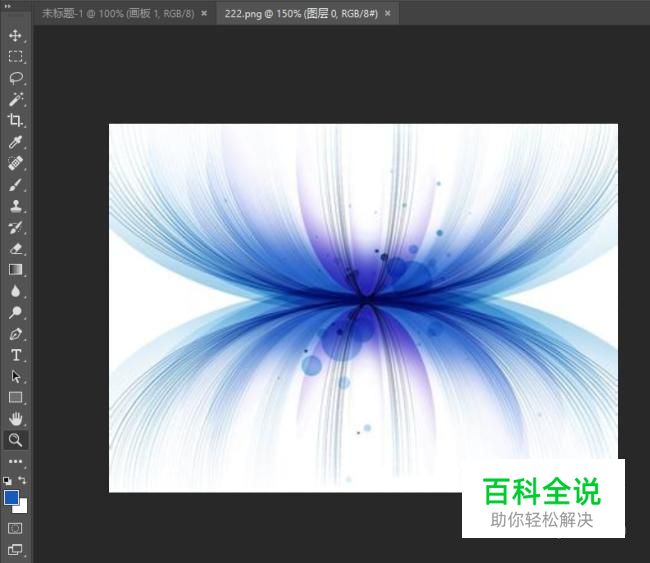The width and height of the screenshot is (650, 563).
Task: Select the Horizontal Type tool
Action: point(15,355)
